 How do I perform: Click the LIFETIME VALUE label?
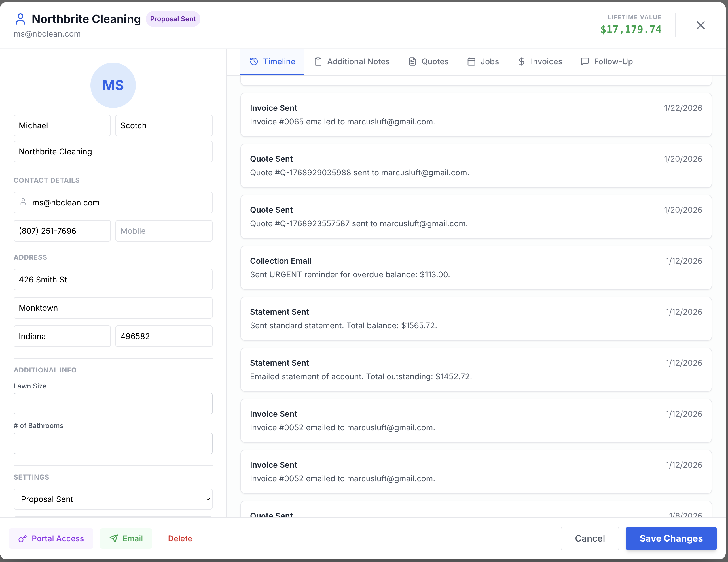coord(634,17)
